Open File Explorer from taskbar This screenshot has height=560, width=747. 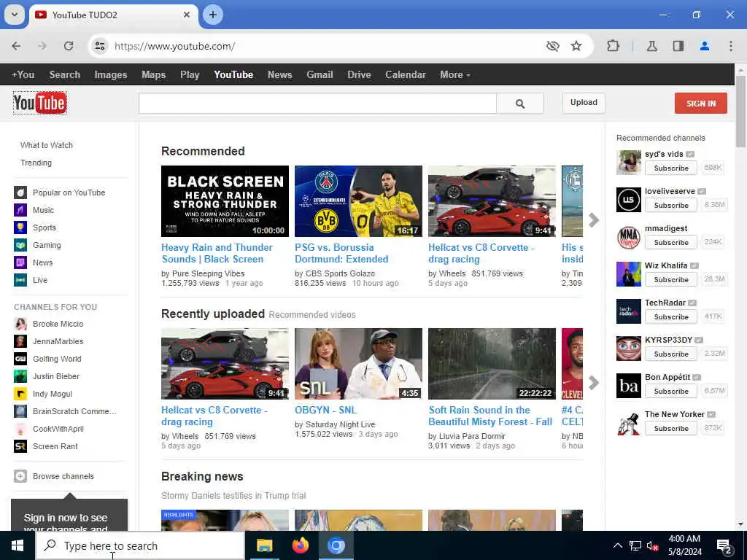tap(264, 545)
